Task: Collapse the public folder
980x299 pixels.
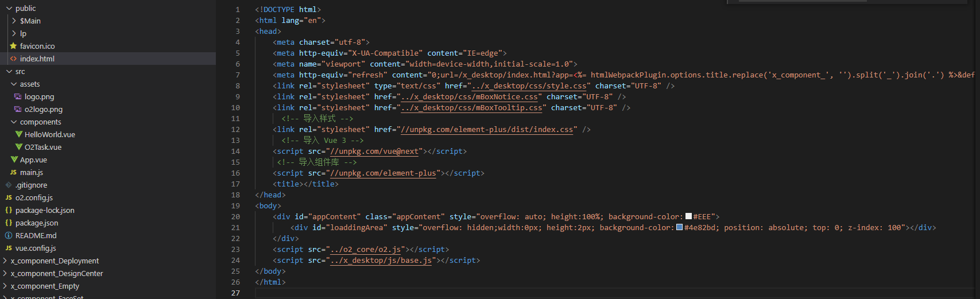Action: 9,8
